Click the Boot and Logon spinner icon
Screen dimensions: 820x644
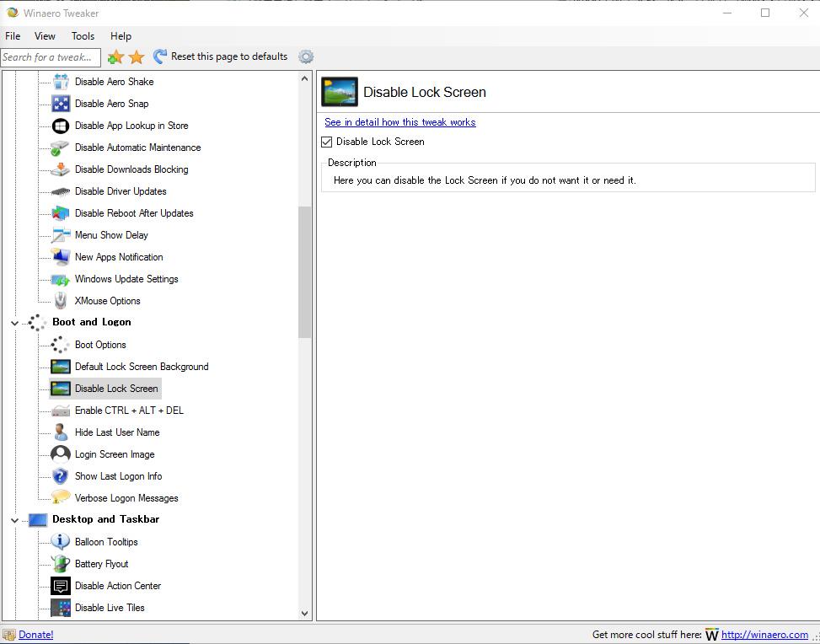pyautogui.click(x=38, y=322)
